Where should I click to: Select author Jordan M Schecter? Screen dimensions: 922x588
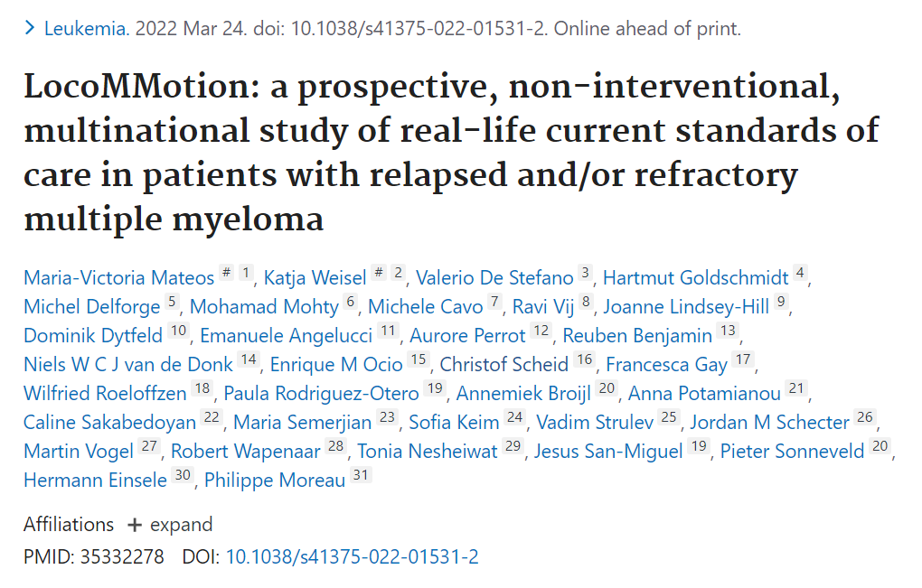click(x=770, y=422)
